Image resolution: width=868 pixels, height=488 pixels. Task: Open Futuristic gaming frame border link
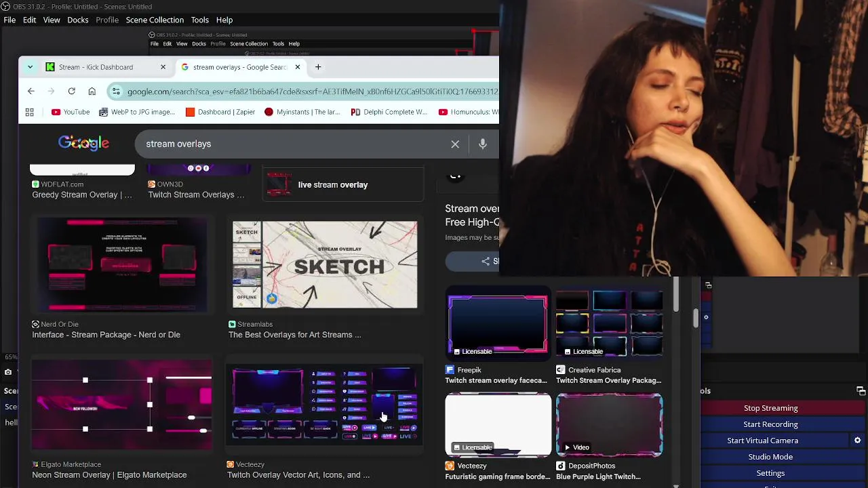coord(498,476)
